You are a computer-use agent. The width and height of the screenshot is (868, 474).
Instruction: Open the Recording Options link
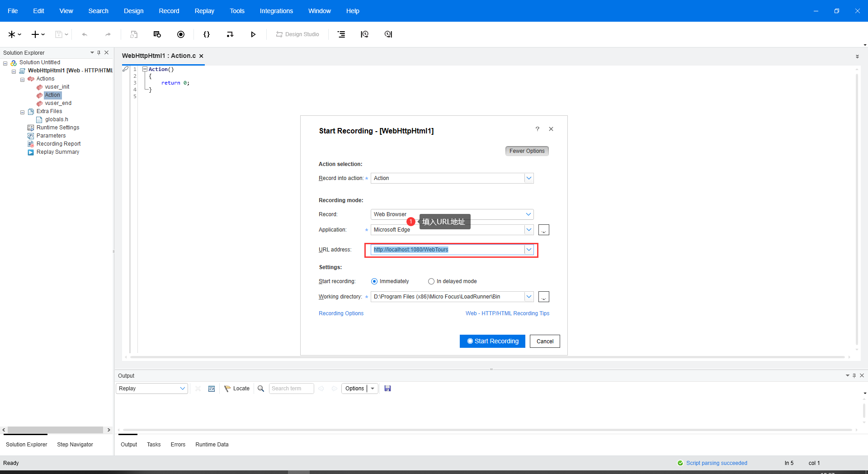click(x=341, y=313)
